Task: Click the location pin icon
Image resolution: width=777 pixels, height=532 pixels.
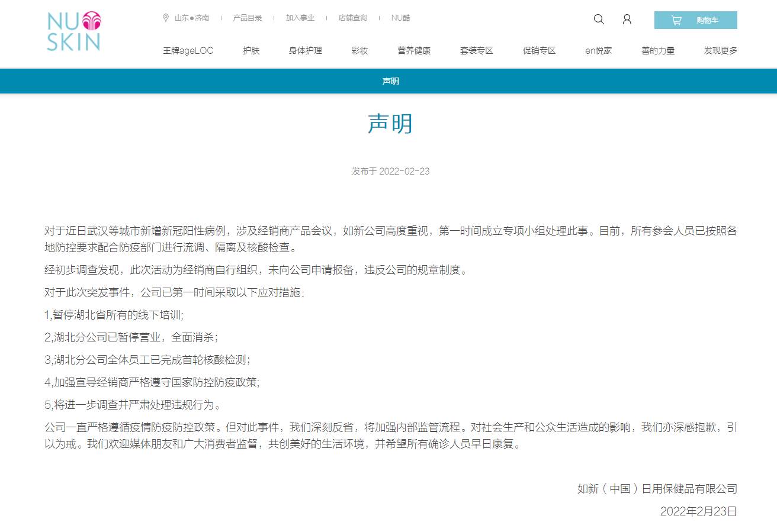Action: click(x=166, y=18)
